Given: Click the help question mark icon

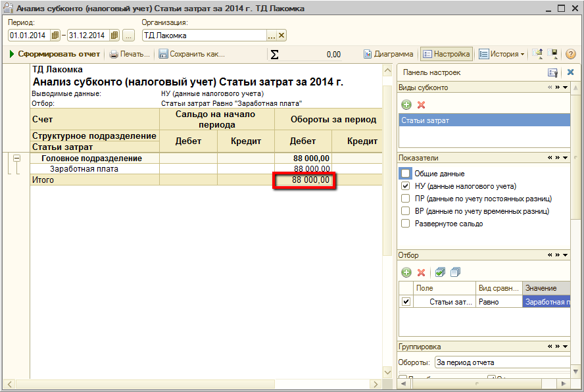Looking at the screenshot, I should (570, 54).
